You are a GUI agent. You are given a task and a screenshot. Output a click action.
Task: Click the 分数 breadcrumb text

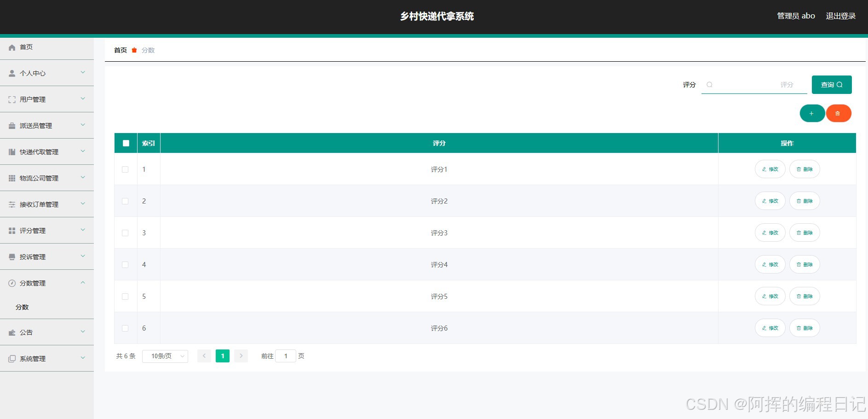148,50
